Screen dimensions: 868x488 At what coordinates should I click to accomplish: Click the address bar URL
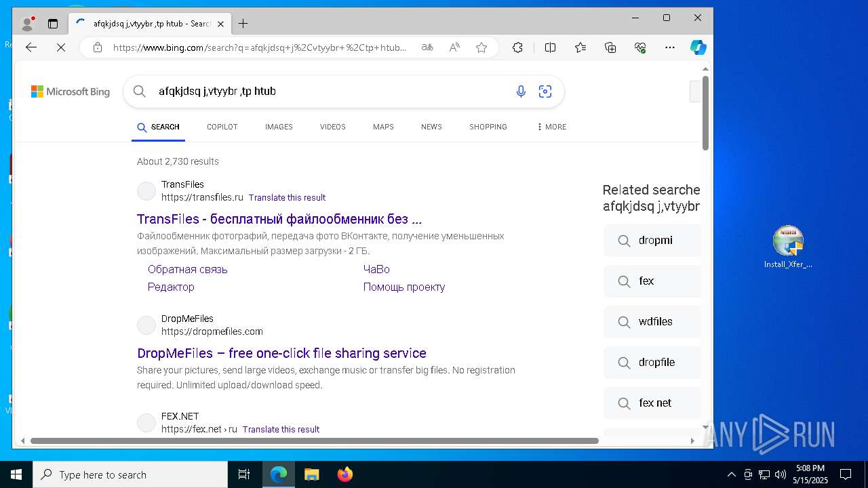pyautogui.click(x=260, y=47)
